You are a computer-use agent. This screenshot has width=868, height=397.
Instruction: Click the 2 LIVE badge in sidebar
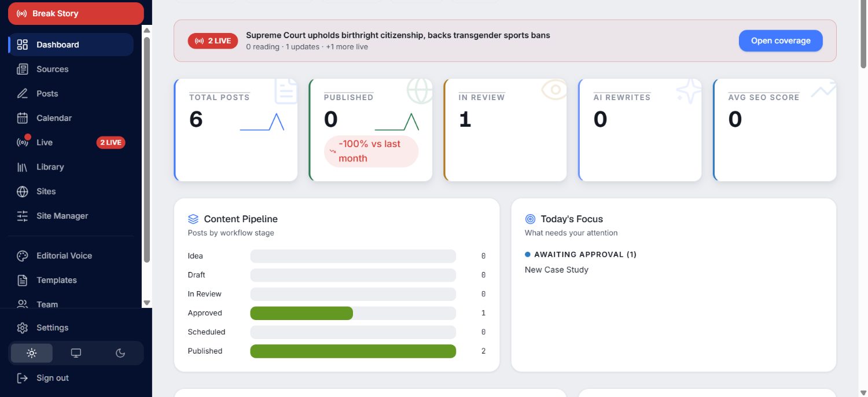pyautogui.click(x=111, y=142)
